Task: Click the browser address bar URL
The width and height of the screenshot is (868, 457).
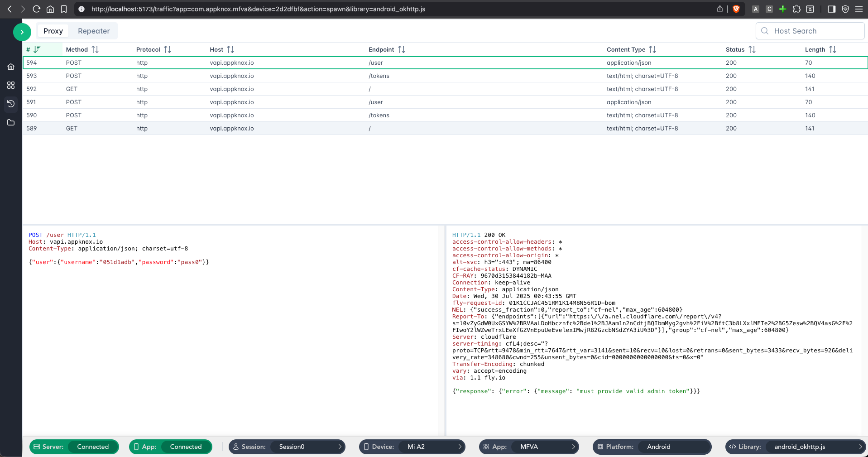Action: tap(258, 9)
